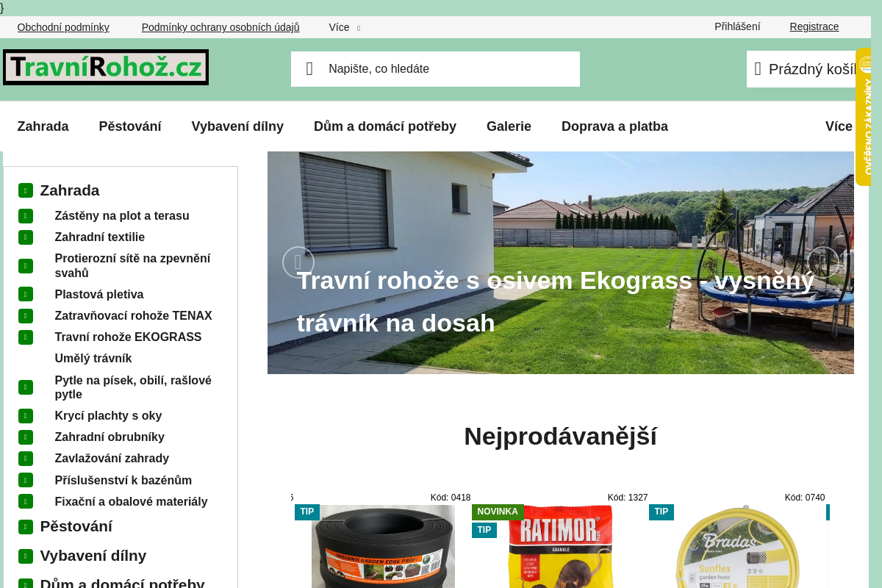882x588 pixels.
Task: Open Příslušenství k bazénům category
Action: pos(123,480)
